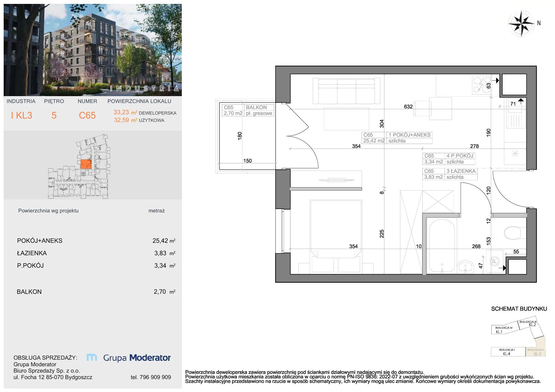The width and height of the screenshot is (555, 392).
Task: Click the 'BALKON' list row
Action: click(96, 292)
